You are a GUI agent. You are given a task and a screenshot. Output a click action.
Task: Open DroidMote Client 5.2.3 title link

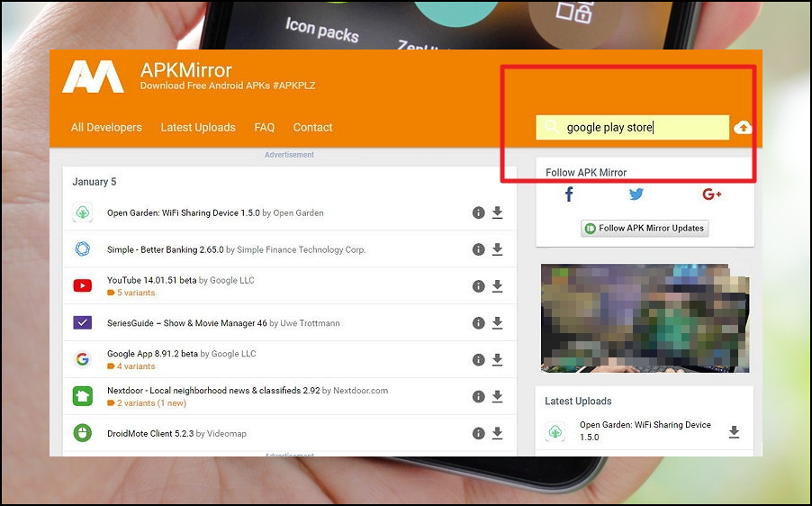150,433
